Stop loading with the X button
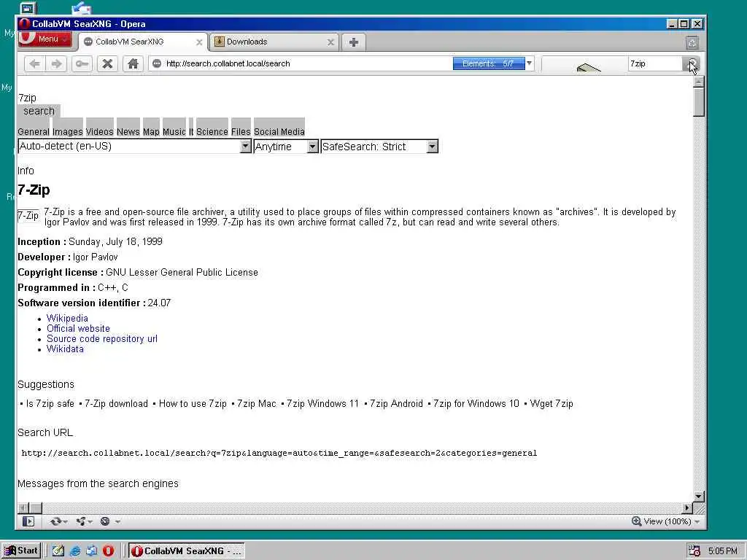 108,63
